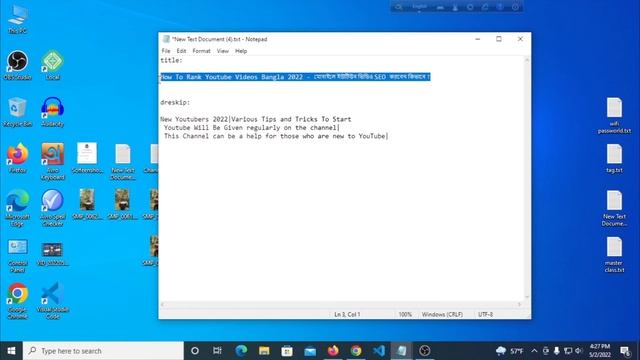Select the Local desktop shortcut
Image resolution: width=640 pixels, height=360 pixels.
tap(53, 65)
